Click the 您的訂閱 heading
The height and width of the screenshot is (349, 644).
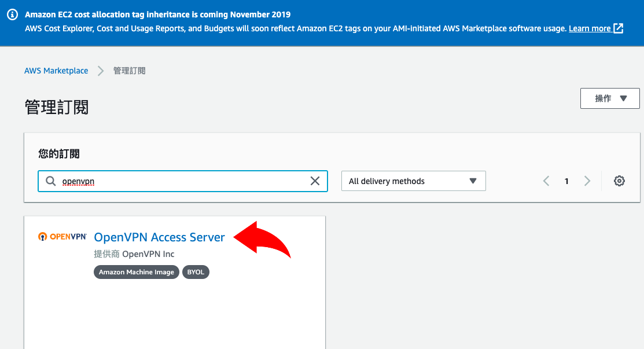pos(59,154)
